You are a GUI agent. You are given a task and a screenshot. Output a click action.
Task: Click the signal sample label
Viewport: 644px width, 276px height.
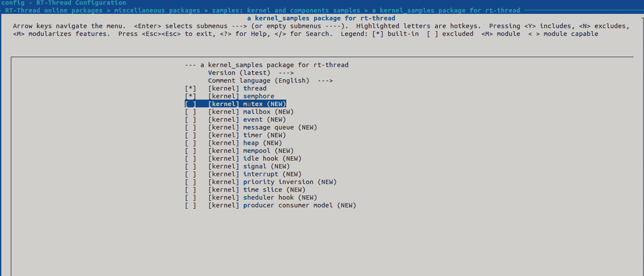tap(255, 166)
